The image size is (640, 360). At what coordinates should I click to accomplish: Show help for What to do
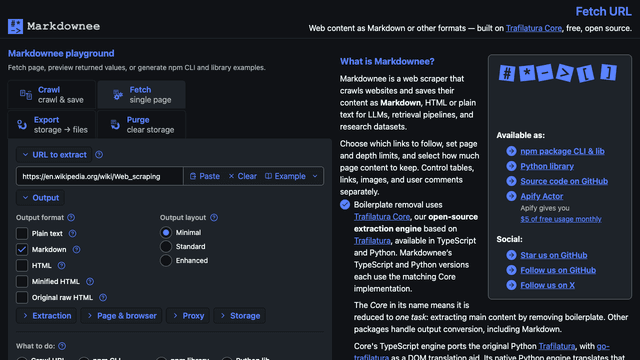click(x=62, y=346)
